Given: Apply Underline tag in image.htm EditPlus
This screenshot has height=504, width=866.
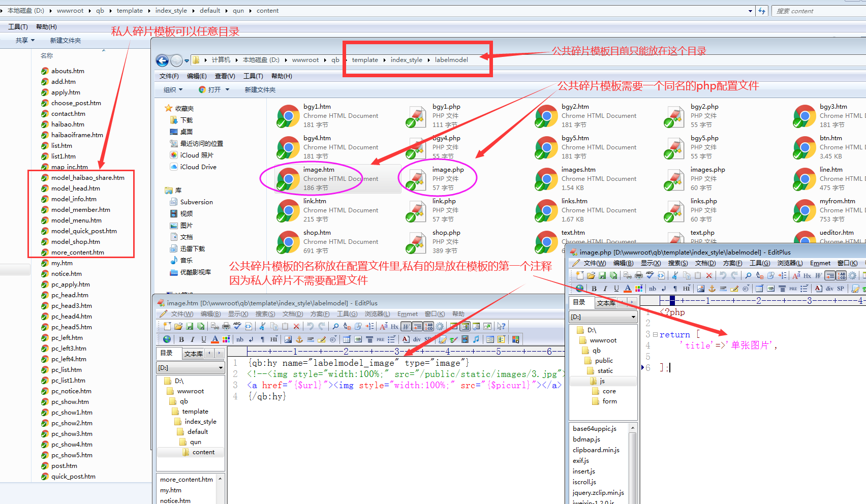Looking at the screenshot, I should [x=204, y=339].
